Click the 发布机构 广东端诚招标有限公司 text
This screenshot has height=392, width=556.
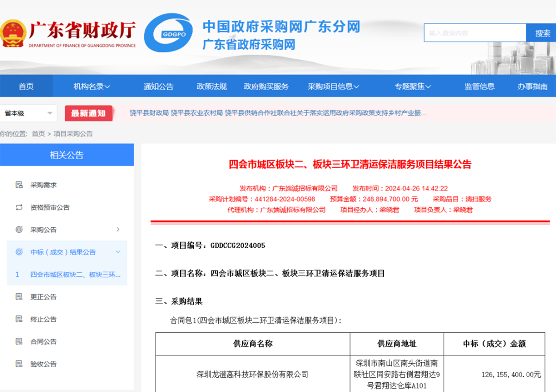click(x=289, y=188)
